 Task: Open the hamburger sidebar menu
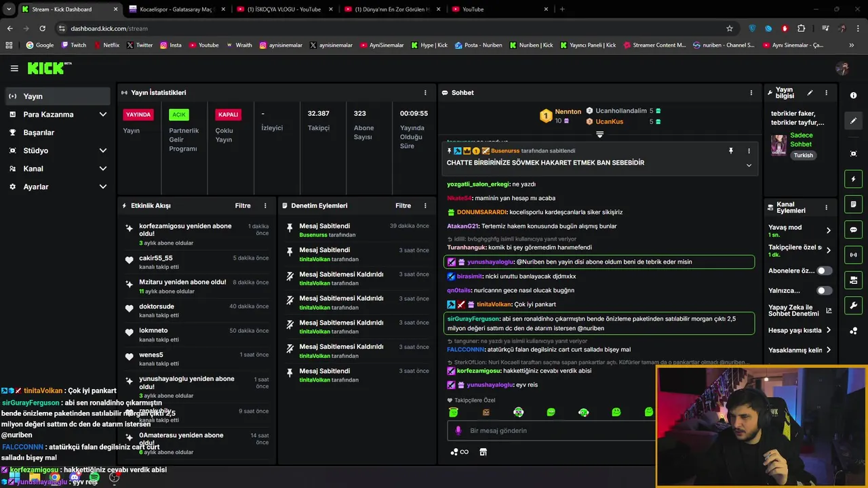(14, 68)
